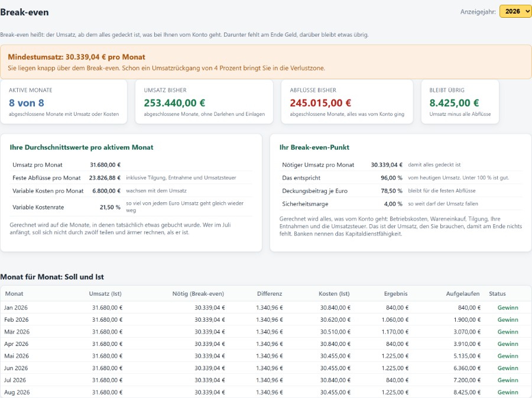
Task: Click the Mär 2026 Ergebnis value 1.170,00 €
Action: coord(395,332)
